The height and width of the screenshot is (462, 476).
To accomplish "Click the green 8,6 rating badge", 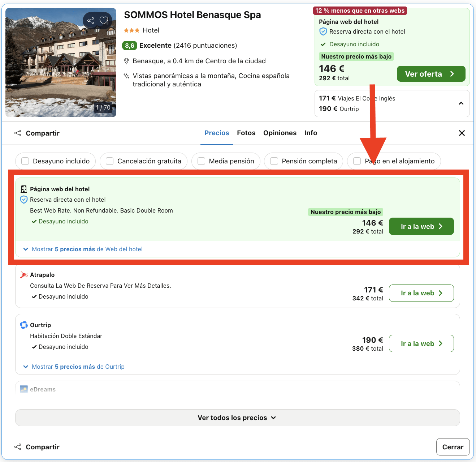I will click(130, 46).
